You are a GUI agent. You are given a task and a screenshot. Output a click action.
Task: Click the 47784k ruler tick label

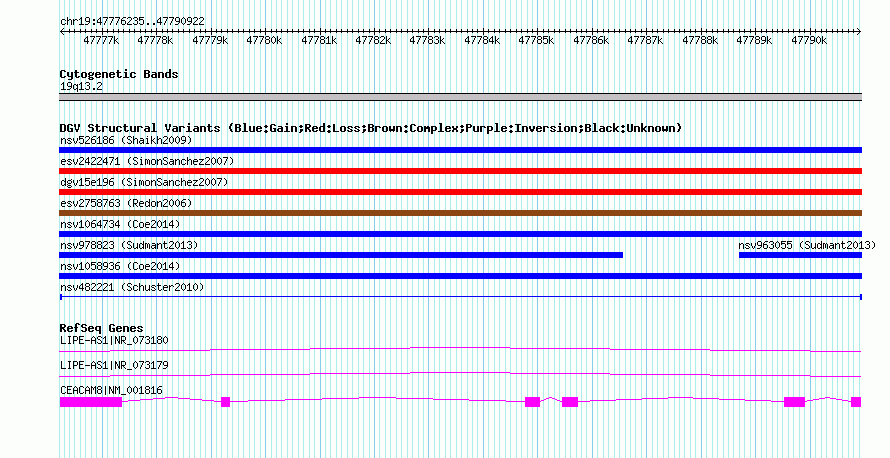click(482, 41)
